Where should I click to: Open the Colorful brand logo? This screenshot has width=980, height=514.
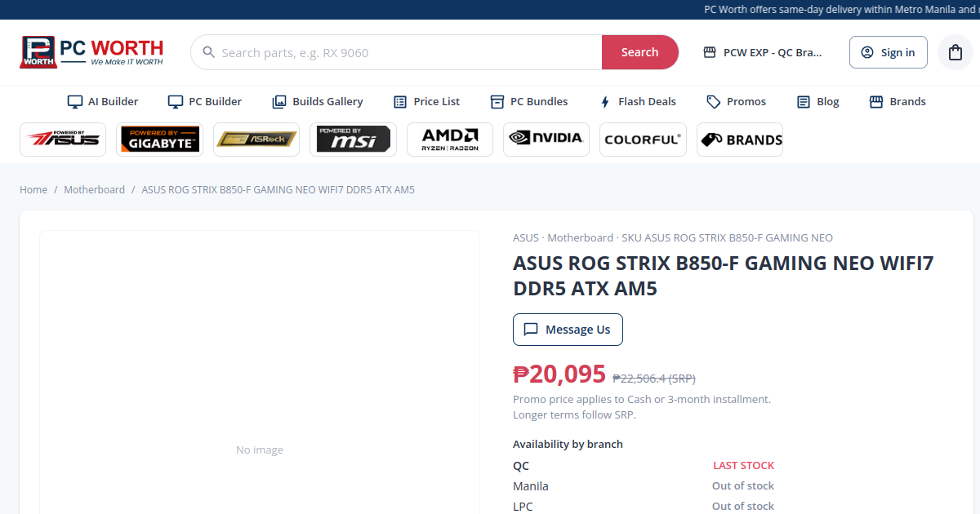click(644, 140)
